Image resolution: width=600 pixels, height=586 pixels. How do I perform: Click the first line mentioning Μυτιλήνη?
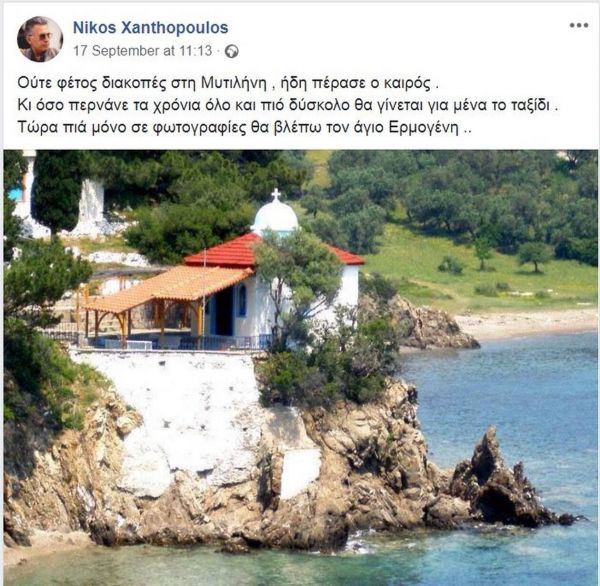(228, 83)
